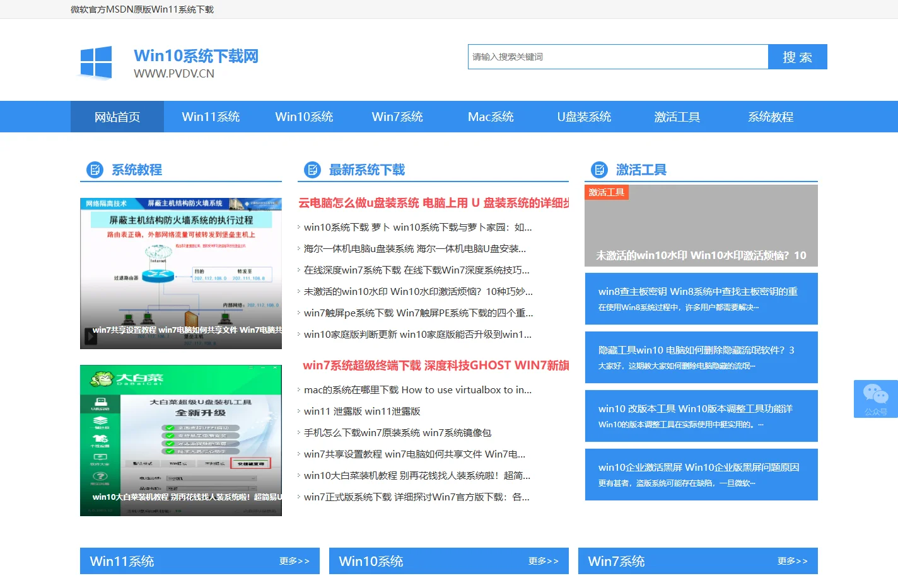This screenshot has height=588, width=898.
Task: Open the WeChat 公众号 floating icon
Action: click(875, 398)
